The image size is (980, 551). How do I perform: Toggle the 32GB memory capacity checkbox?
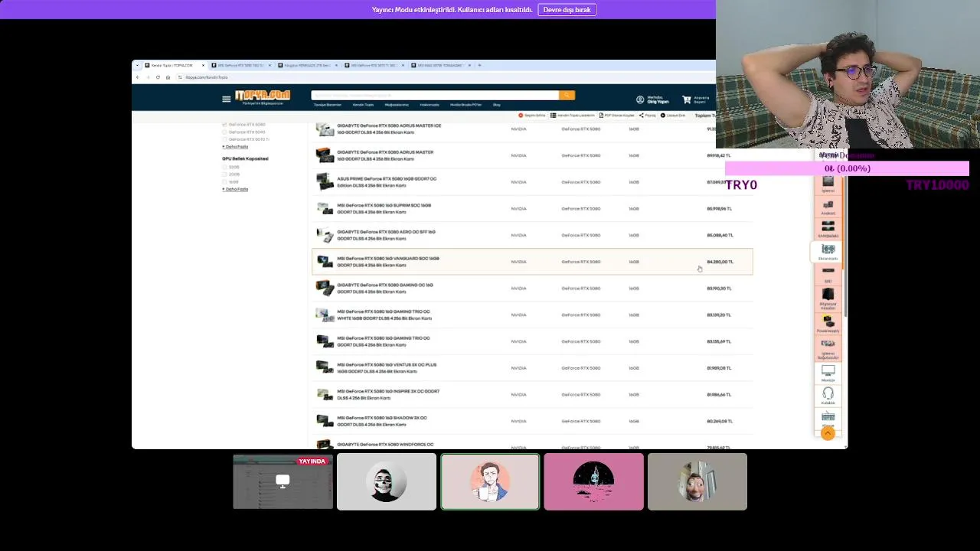[224, 167]
